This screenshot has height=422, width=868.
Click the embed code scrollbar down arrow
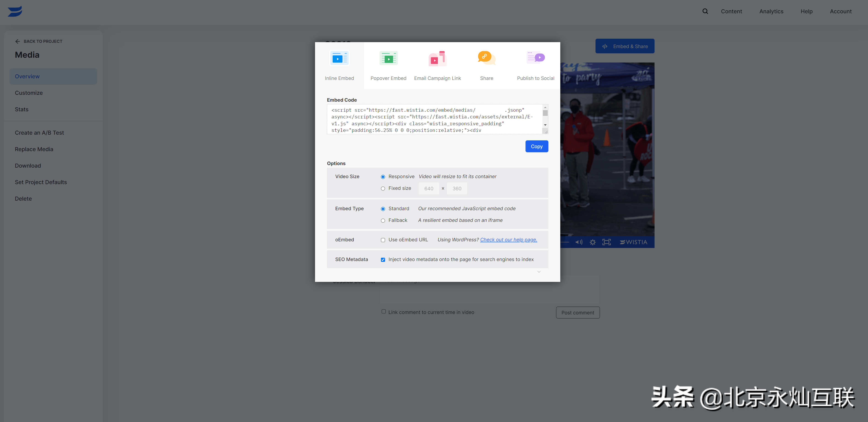pyautogui.click(x=545, y=125)
